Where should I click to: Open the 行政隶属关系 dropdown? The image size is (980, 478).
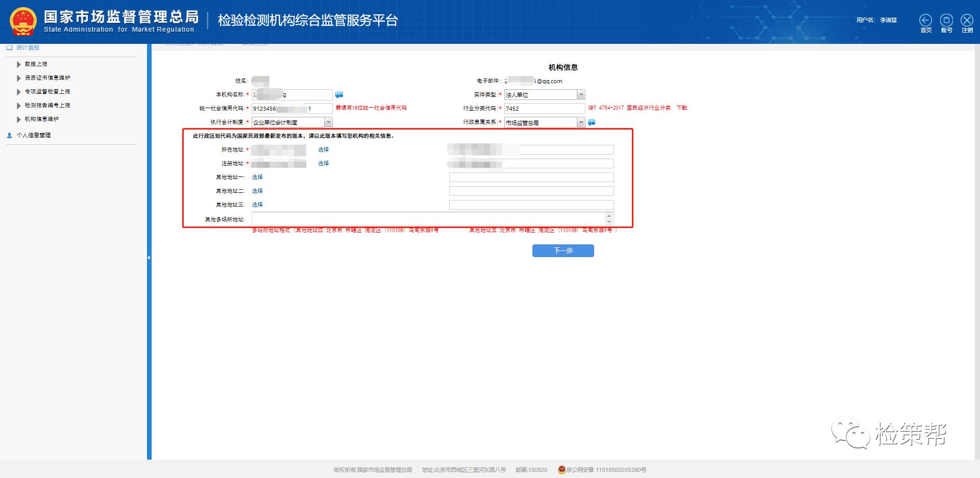[581, 122]
